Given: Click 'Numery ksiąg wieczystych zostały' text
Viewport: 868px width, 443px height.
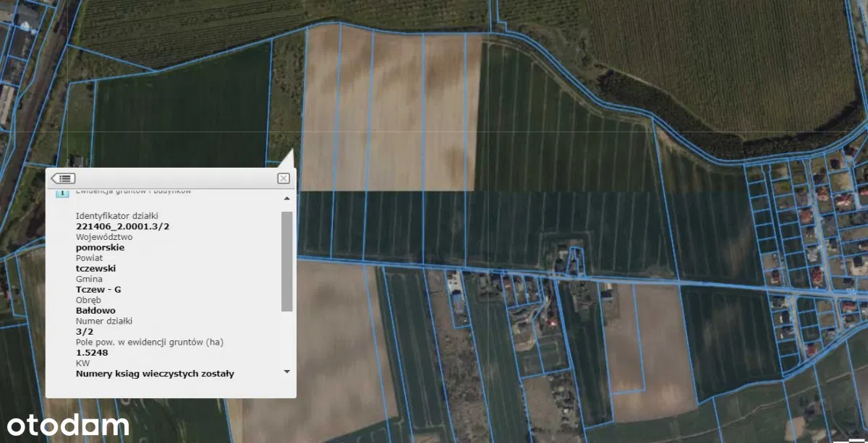Looking at the screenshot, I should [155, 374].
